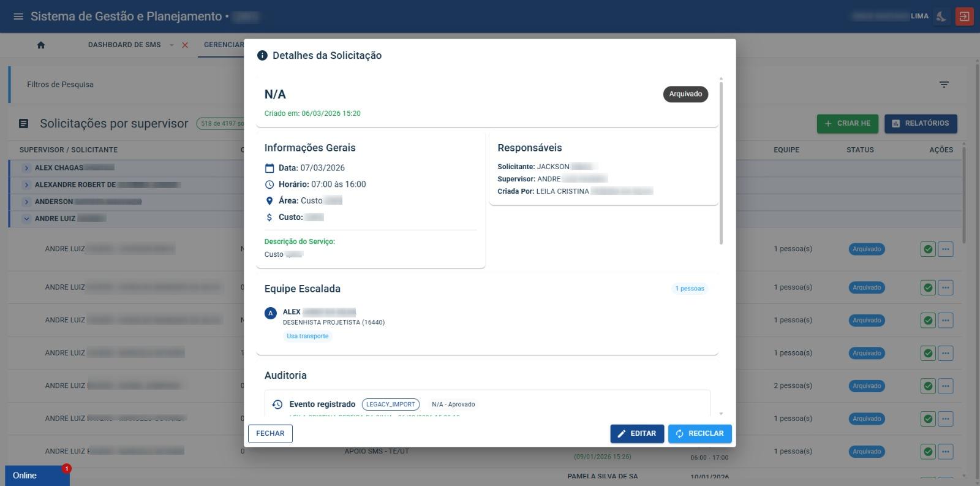Click Arquivado status chip in first table row
The image size is (980, 486).
click(867, 249)
